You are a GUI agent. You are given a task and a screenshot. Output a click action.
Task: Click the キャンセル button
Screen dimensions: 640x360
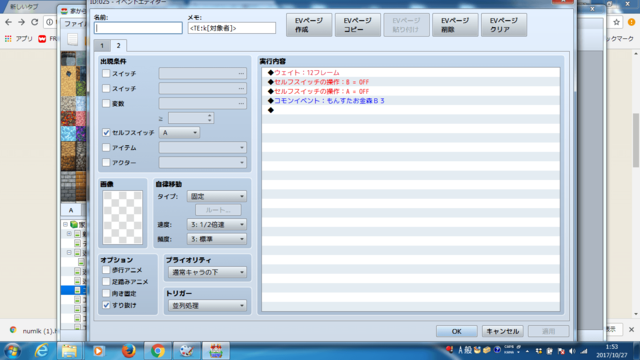(x=502, y=331)
